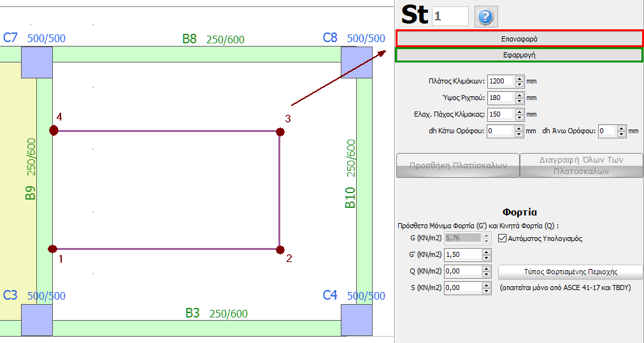
Task: Decrease the Ύψος Ριχτιού value with down arrow
Action: 520,101
